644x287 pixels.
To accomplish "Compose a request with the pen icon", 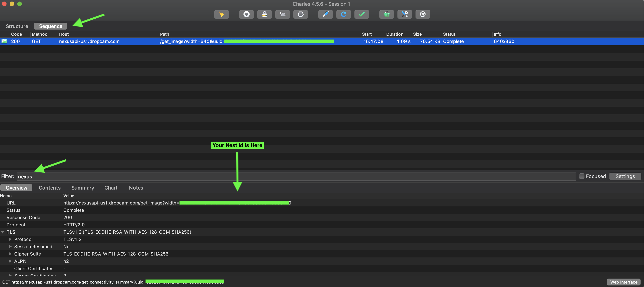I will (325, 14).
